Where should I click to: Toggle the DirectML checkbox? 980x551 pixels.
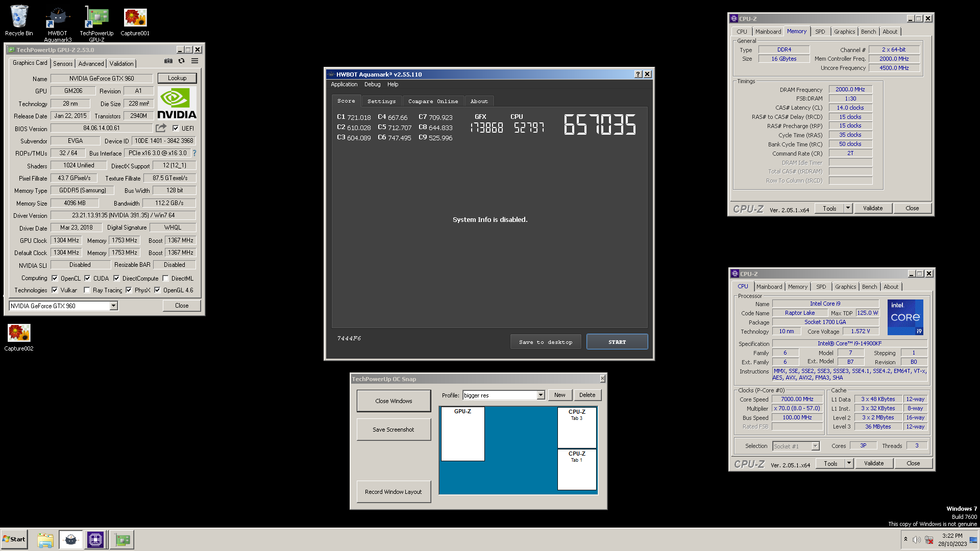[x=165, y=279]
